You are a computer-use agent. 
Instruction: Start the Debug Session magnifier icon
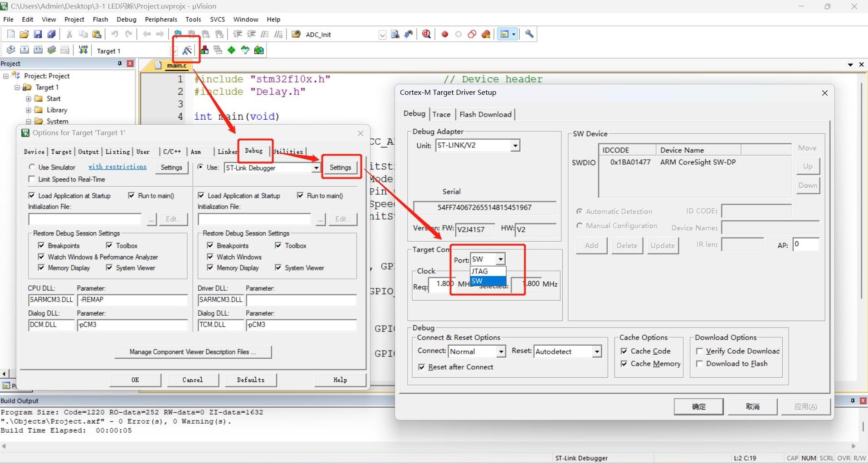(x=426, y=34)
